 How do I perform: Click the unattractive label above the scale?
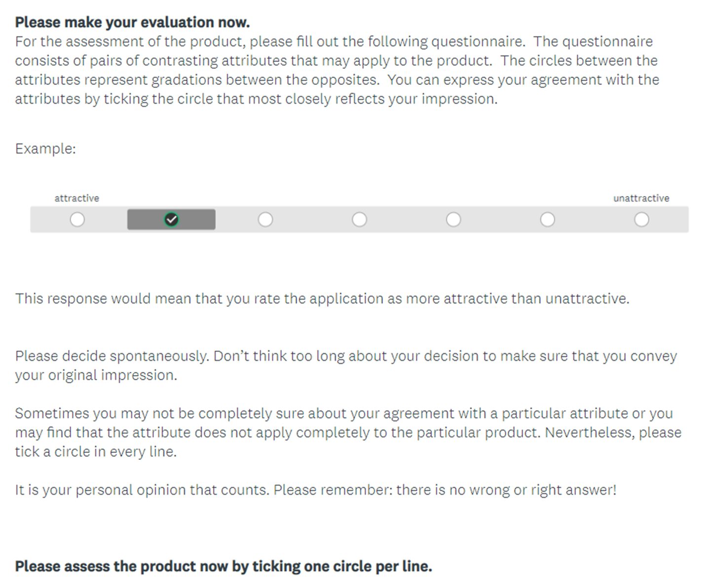pyautogui.click(x=641, y=197)
